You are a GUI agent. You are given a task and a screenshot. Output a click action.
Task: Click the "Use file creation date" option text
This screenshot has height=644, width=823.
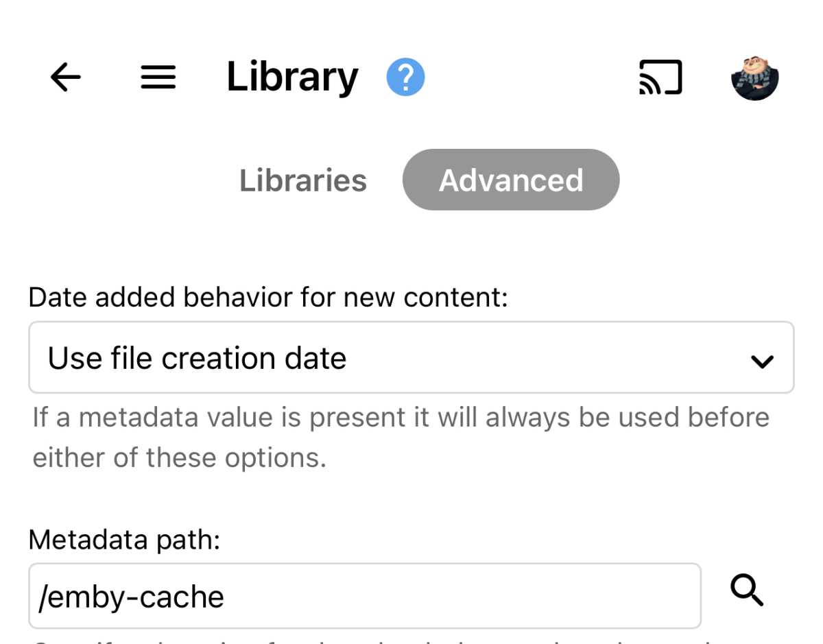(x=197, y=358)
